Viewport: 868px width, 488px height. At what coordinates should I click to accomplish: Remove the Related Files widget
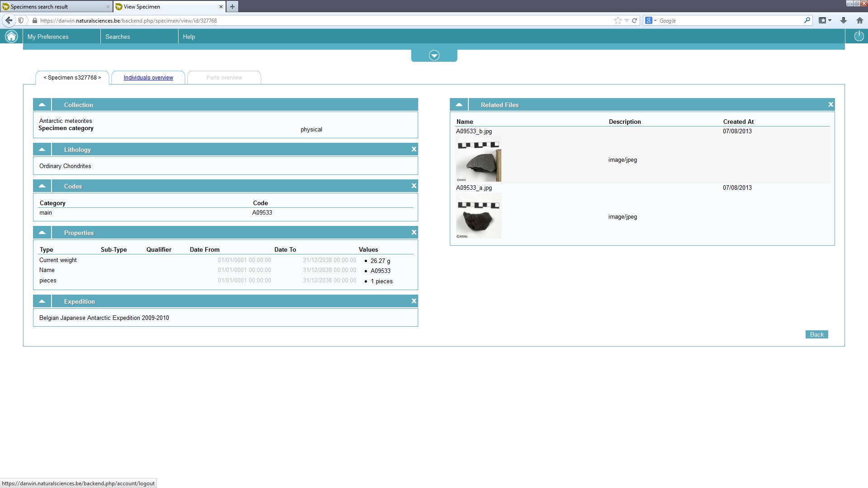pyautogui.click(x=830, y=104)
